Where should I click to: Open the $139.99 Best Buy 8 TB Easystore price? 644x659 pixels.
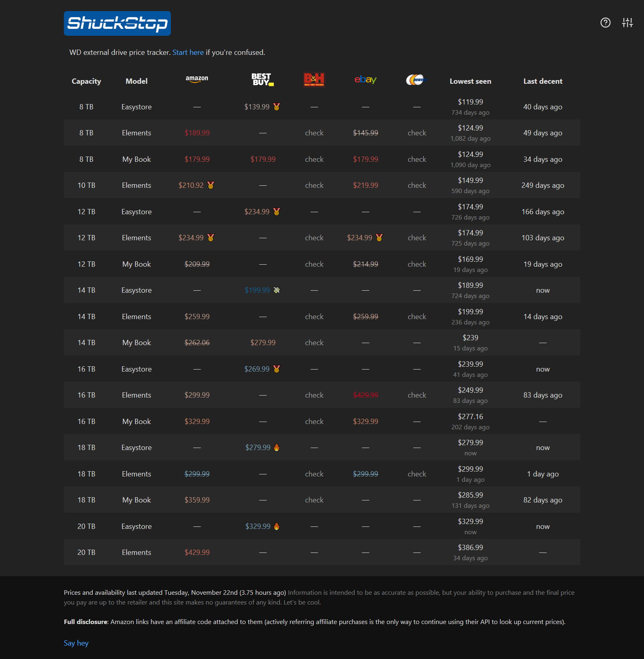[257, 107]
